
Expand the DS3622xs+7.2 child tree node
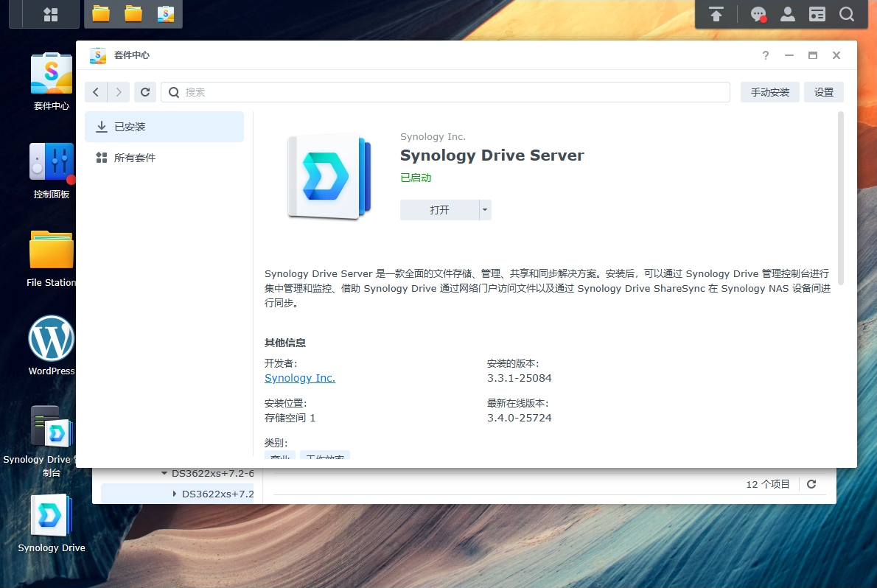click(175, 494)
